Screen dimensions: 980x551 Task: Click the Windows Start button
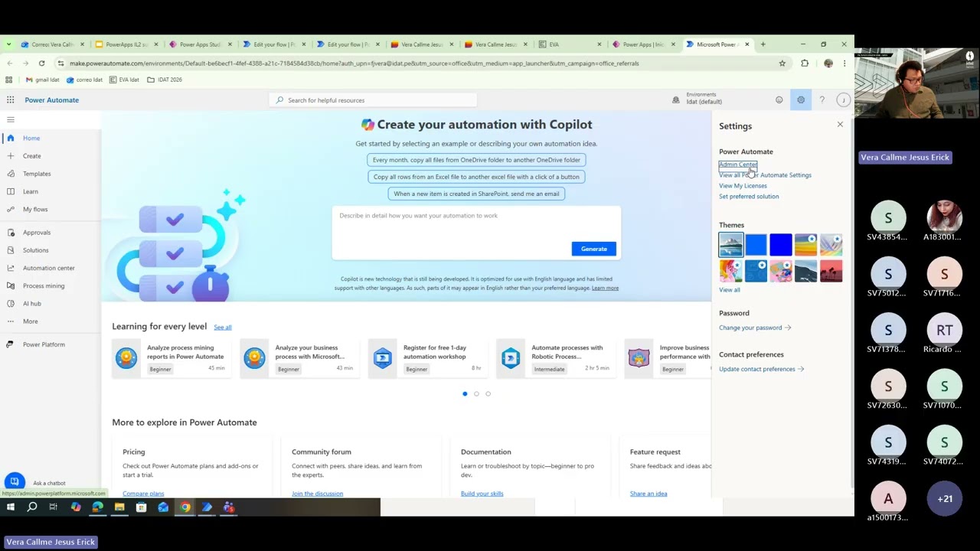[10, 507]
